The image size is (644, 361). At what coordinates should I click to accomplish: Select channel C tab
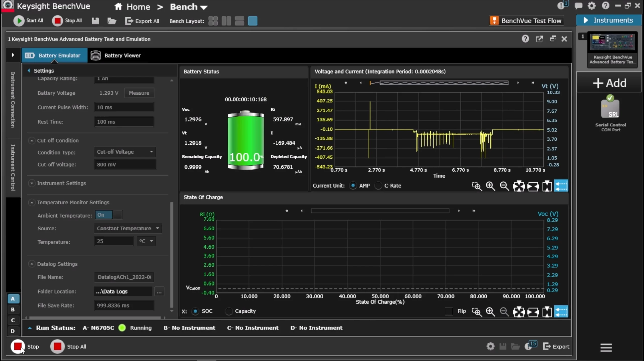tap(13, 320)
